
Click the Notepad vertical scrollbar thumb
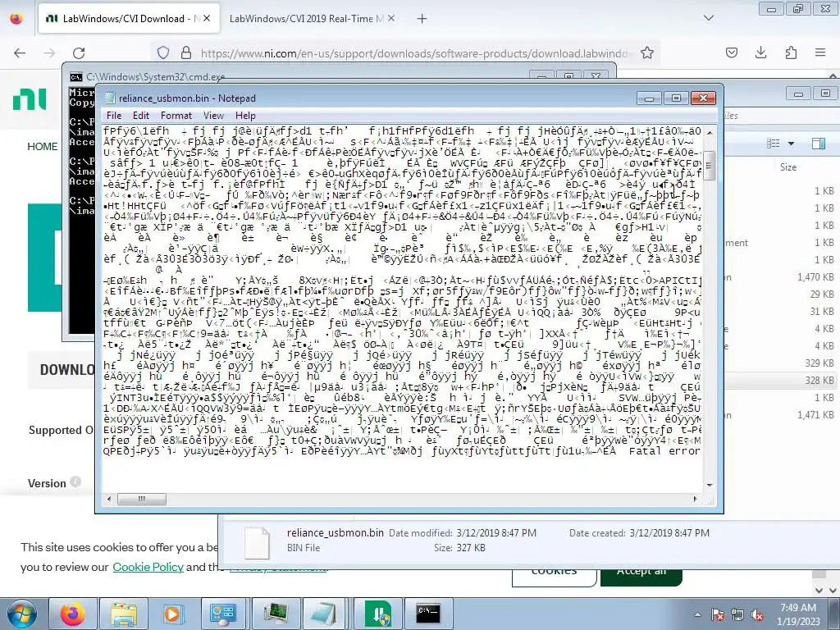coord(710,166)
